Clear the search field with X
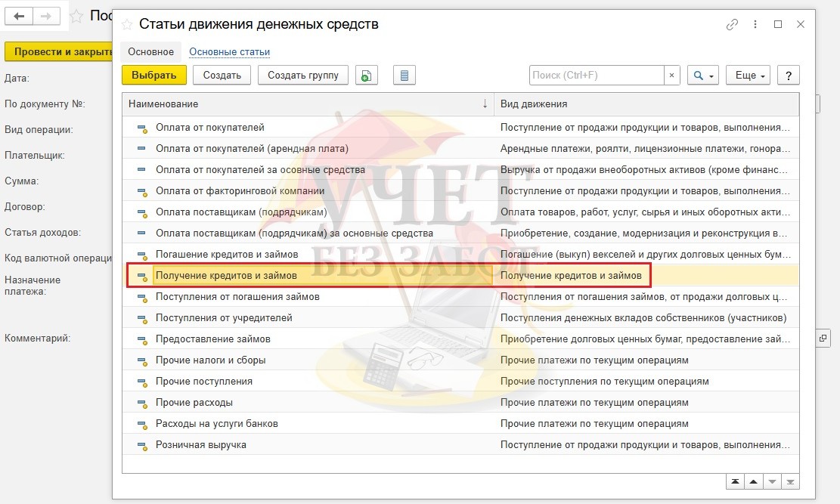The width and height of the screenshot is (840, 504). [x=671, y=75]
